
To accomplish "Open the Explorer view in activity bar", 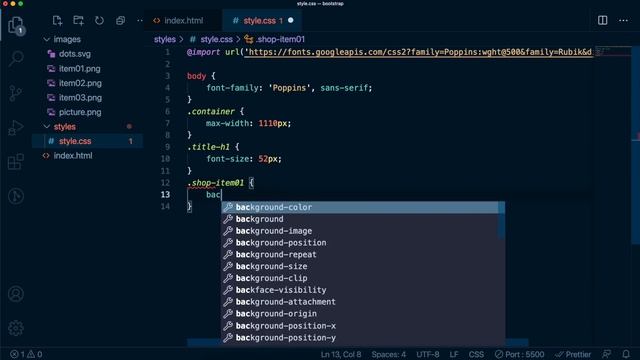I will pyautogui.click(x=16, y=25).
